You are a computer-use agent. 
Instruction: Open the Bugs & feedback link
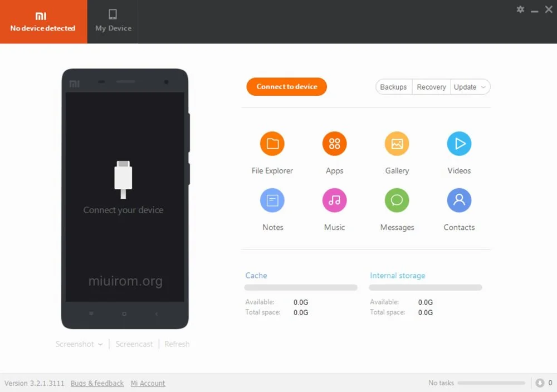click(97, 383)
